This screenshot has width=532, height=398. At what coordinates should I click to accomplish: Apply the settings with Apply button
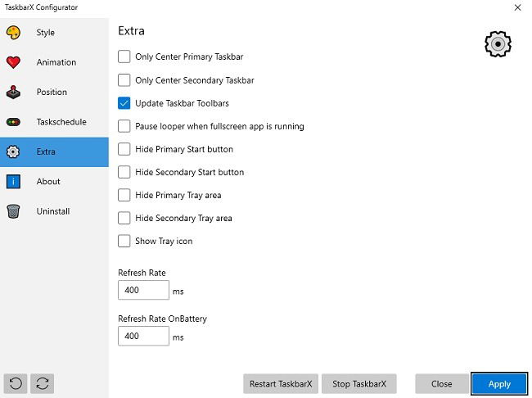coord(499,384)
